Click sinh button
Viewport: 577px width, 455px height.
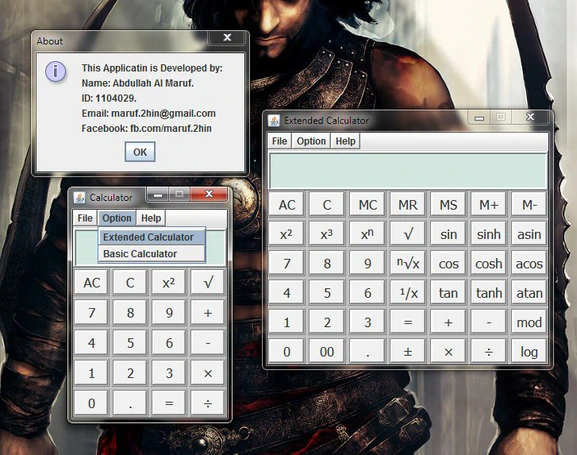(x=489, y=234)
